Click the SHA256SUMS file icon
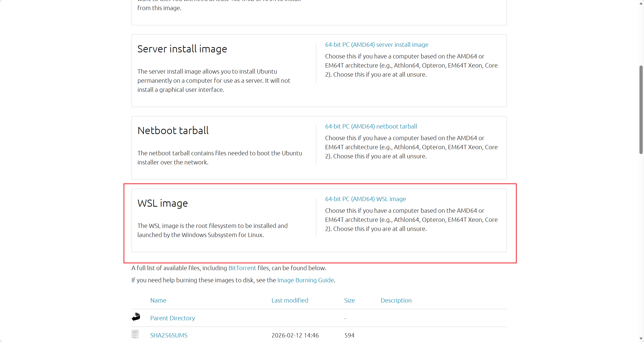The image size is (644, 342). (135, 334)
